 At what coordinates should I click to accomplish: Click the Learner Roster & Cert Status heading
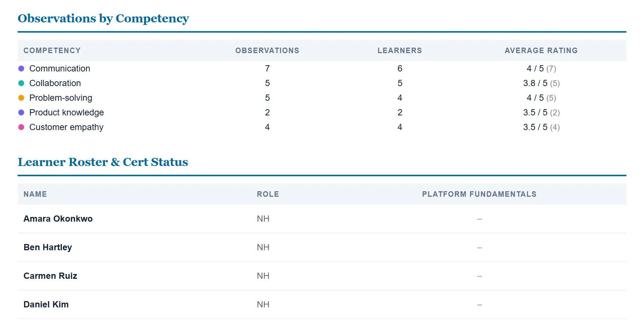coord(103,162)
